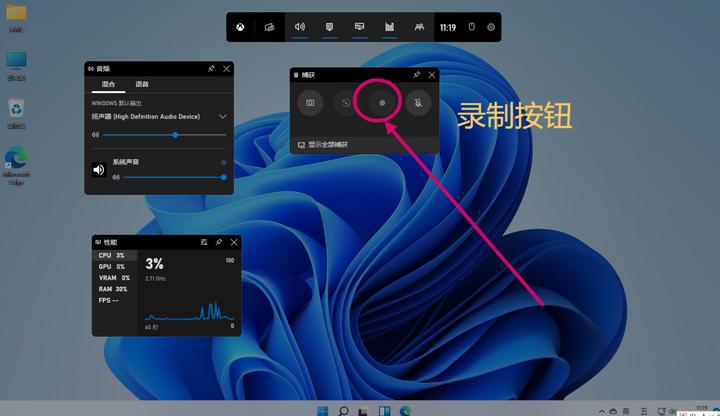Click the large System Sounds speaker icon

(x=99, y=170)
